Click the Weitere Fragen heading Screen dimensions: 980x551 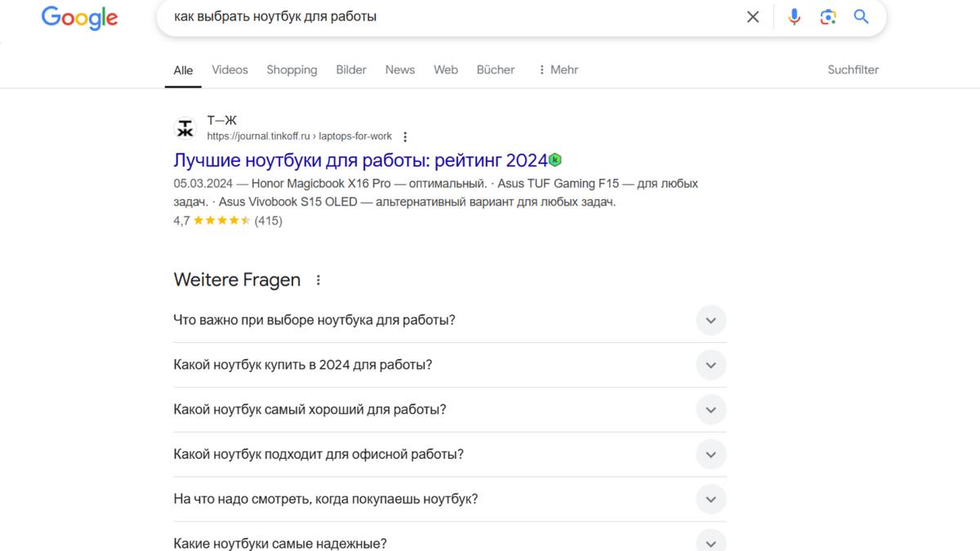pyautogui.click(x=237, y=280)
